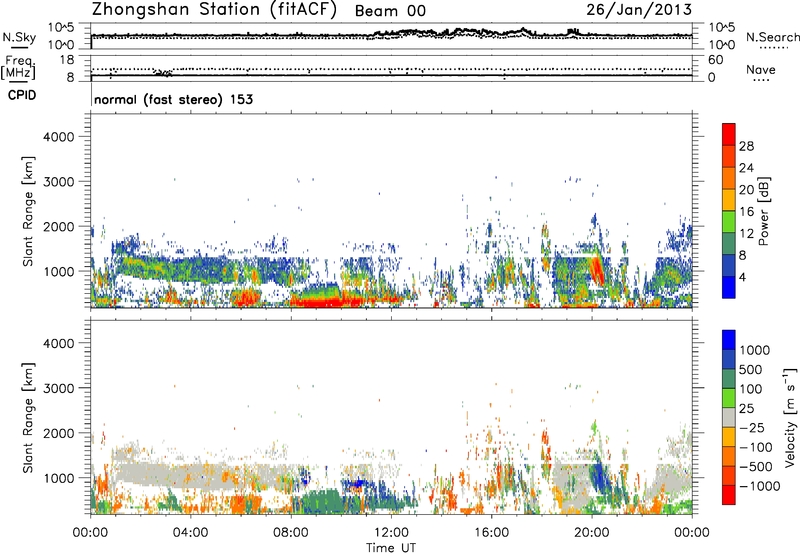800x554 pixels.
Task: Click the velocity panel's Slant Range label
Action: pos(28,417)
